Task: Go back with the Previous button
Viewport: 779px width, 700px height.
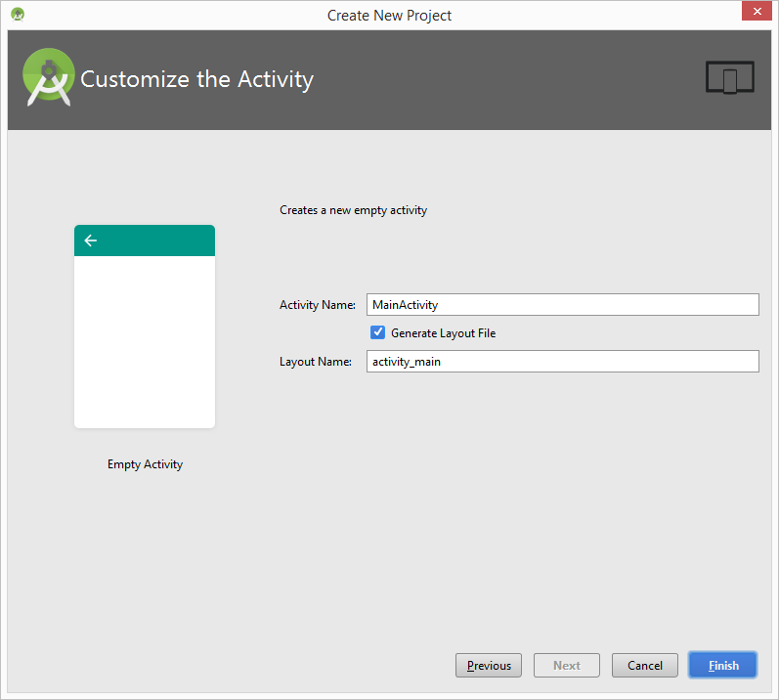Action: 489,666
